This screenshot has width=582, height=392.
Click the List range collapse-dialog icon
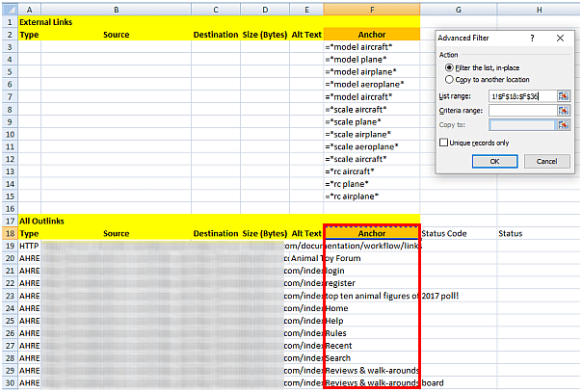[x=564, y=96]
